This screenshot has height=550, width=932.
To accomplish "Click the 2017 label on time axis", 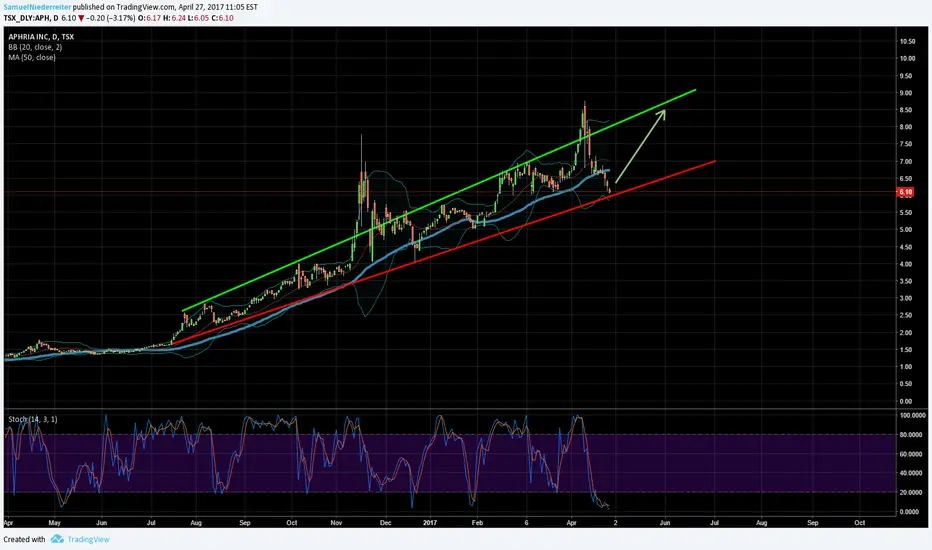I will pos(430,523).
